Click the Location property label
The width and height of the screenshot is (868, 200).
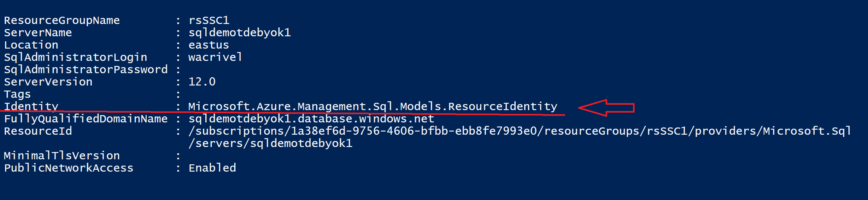point(31,45)
